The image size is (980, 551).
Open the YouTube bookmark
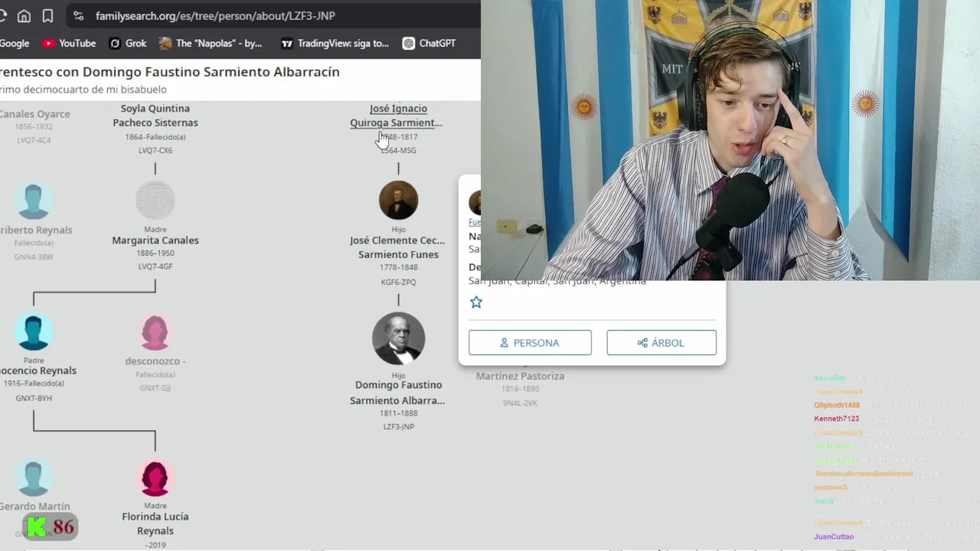tap(69, 44)
